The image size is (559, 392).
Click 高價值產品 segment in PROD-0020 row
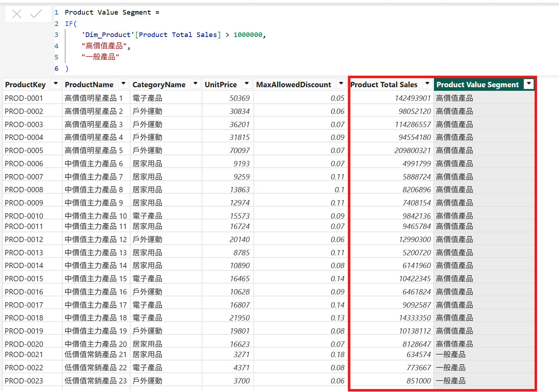pos(455,344)
